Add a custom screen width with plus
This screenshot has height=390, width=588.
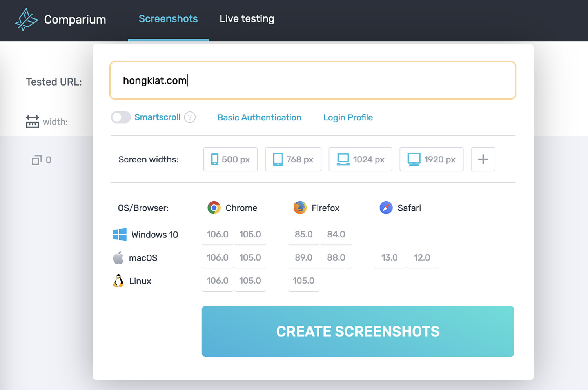pyautogui.click(x=483, y=159)
